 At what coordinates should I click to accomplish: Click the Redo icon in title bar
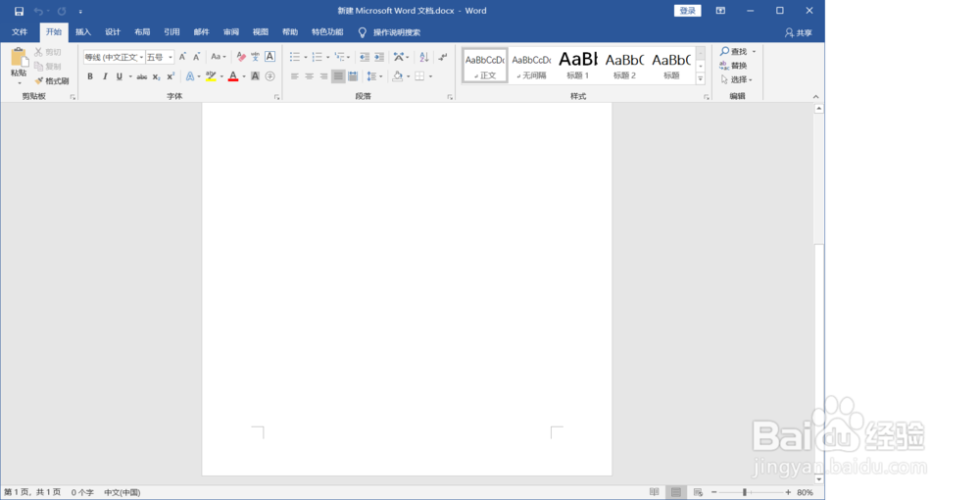[62, 11]
